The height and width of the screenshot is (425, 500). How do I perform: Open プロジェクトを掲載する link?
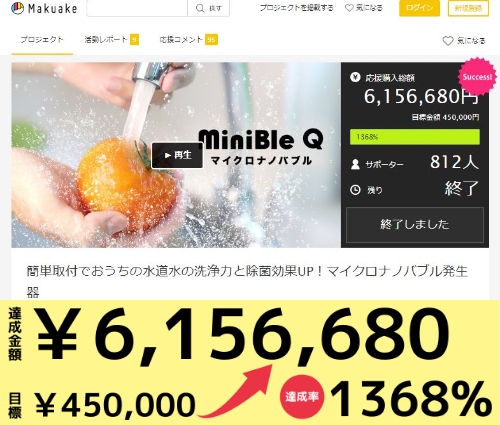296,8
